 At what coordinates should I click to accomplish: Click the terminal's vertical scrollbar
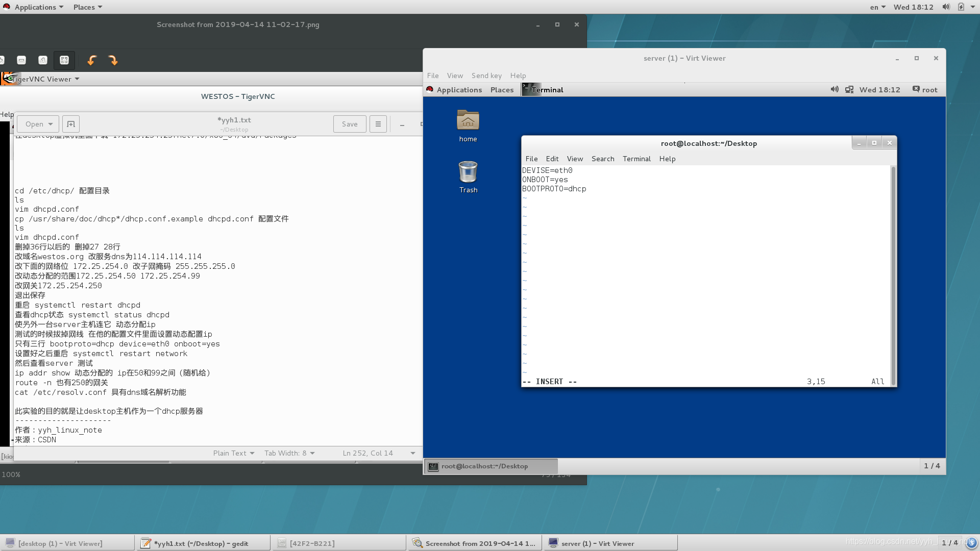[x=893, y=275]
